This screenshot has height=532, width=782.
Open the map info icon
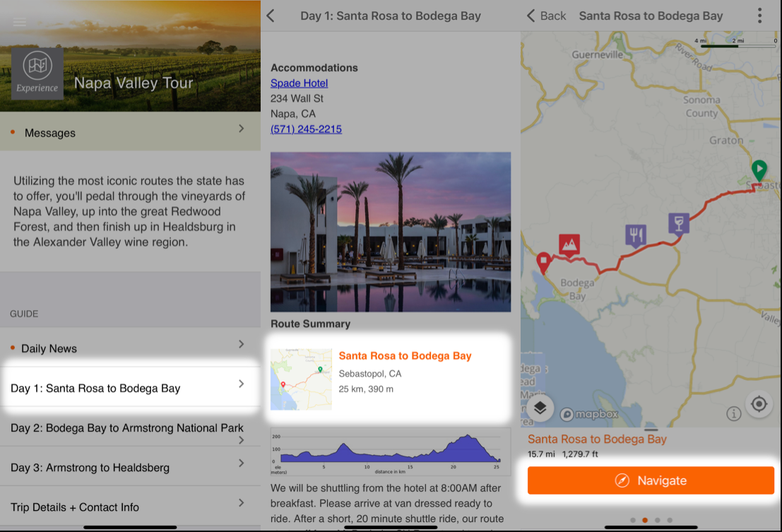tap(734, 413)
